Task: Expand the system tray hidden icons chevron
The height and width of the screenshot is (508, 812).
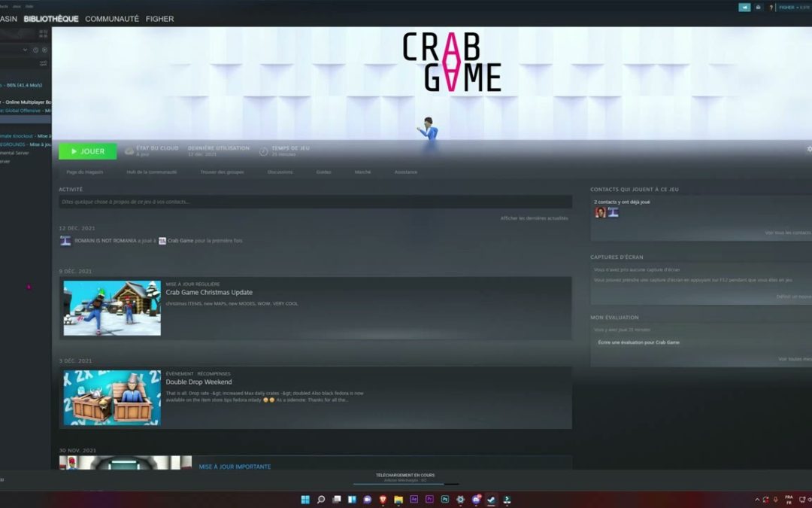Action: coord(756,500)
